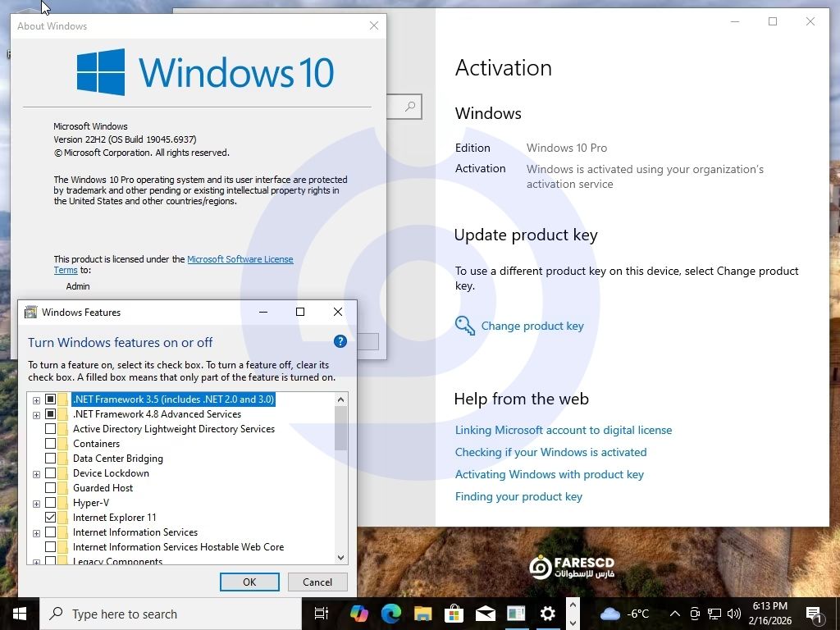
Task: Open Microsoft Edge from the taskbar
Action: pyautogui.click(x=390, y=614)
